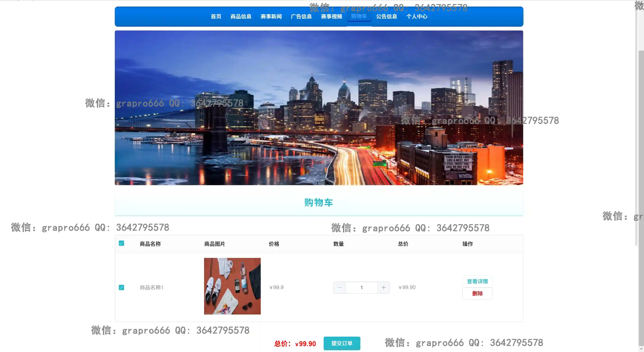Navigate to 广告信息 page
Image resolution: width=644 pixels, height=352 pixels.
click(301, 17)
